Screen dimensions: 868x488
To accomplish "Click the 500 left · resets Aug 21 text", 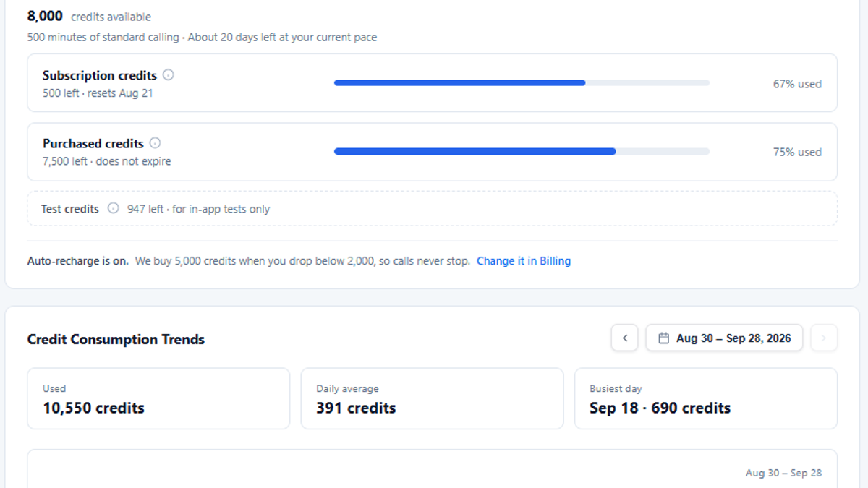I will [x=98, y=93].
